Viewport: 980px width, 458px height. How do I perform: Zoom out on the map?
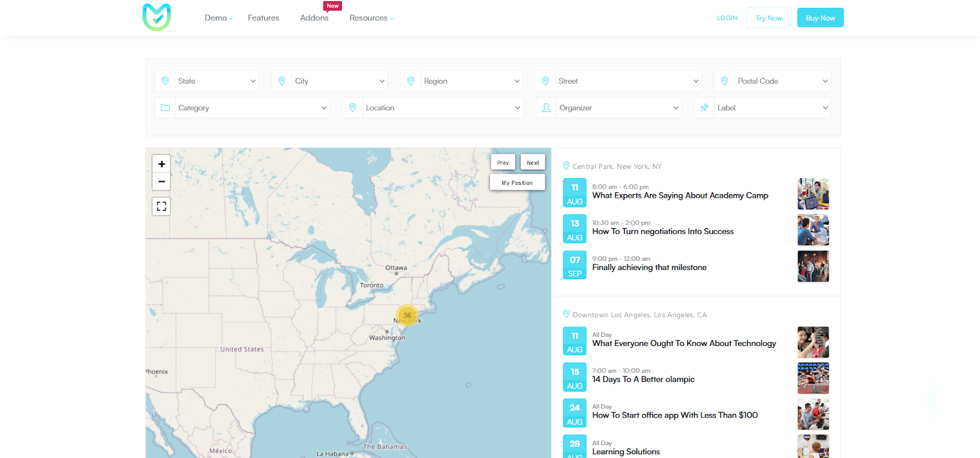click(x=161, y=182)
